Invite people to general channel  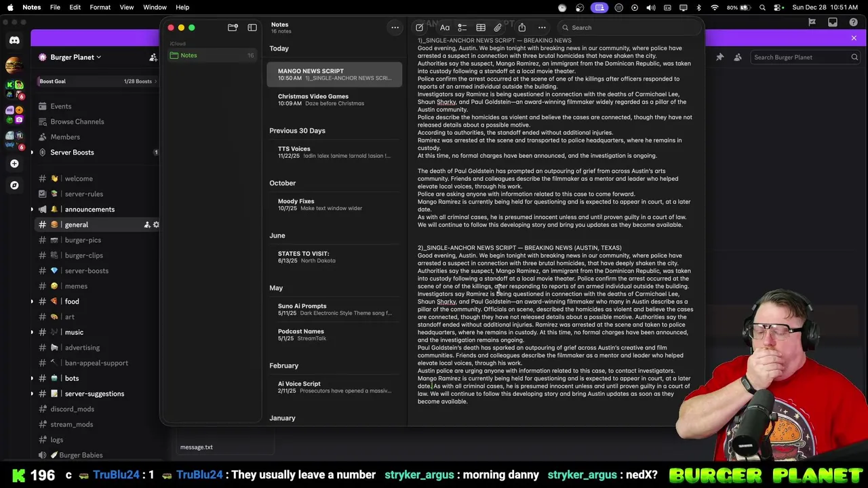(146, 225)
